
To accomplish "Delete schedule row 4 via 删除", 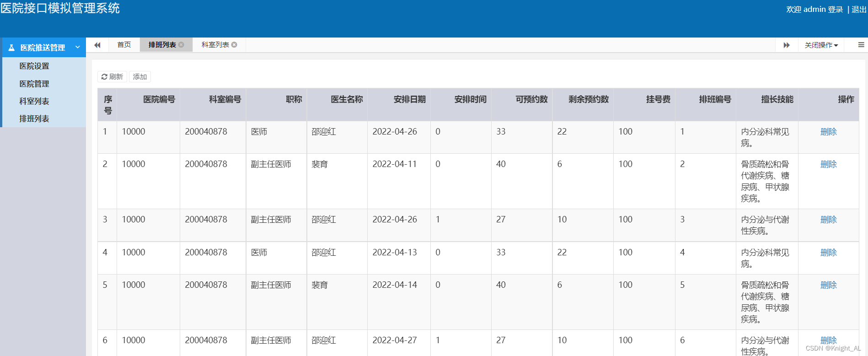I will point(829,253).
